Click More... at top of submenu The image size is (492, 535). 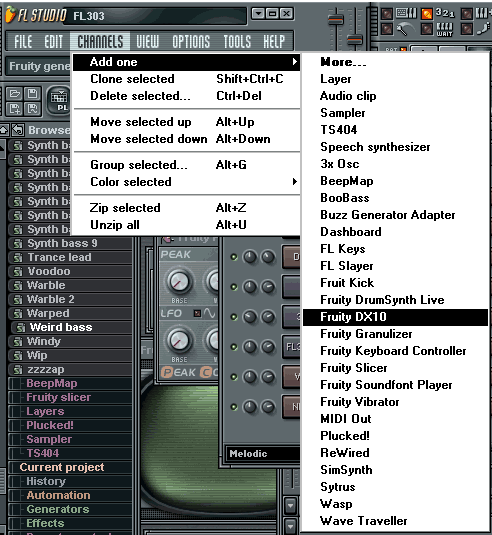pos(395,62)
